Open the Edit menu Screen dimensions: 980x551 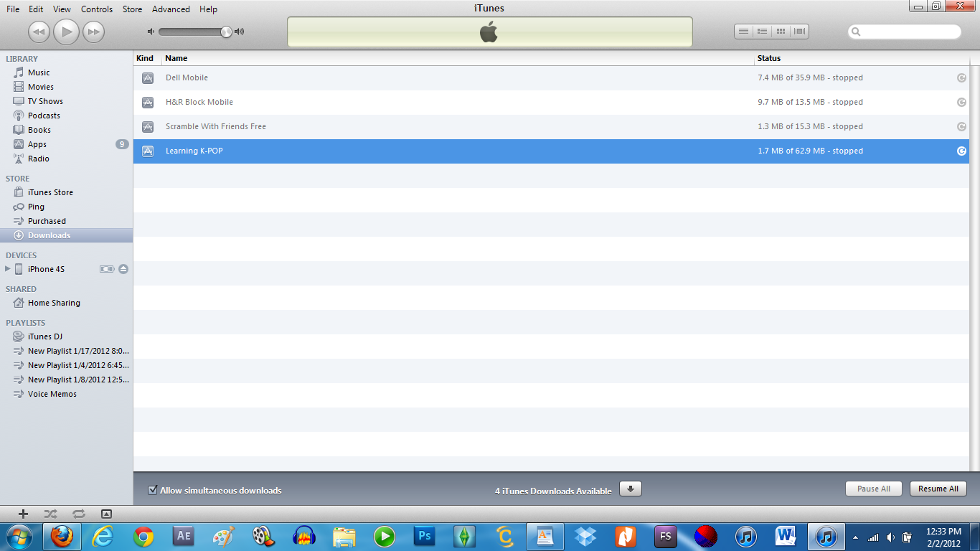pos(36,9)
